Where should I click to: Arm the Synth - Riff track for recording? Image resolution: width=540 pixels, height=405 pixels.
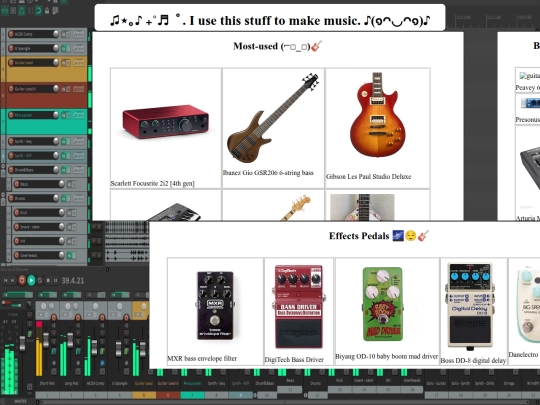click(x=11, y=156)
